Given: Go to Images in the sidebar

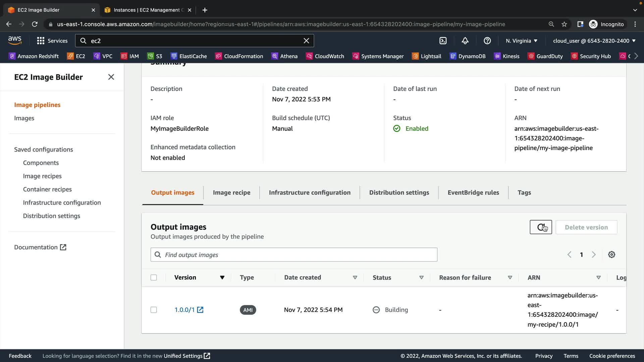Looking at the screenshot, I should pos(24,118).
